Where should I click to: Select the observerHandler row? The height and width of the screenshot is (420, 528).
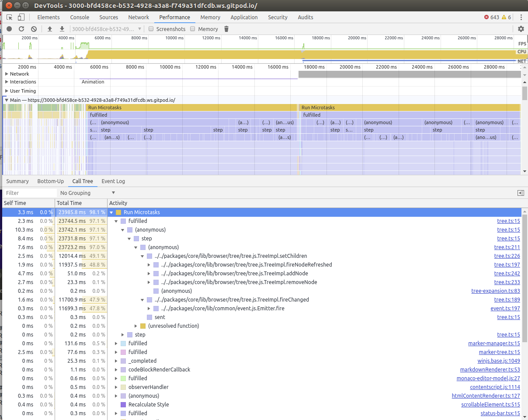(x=262, y=387)
